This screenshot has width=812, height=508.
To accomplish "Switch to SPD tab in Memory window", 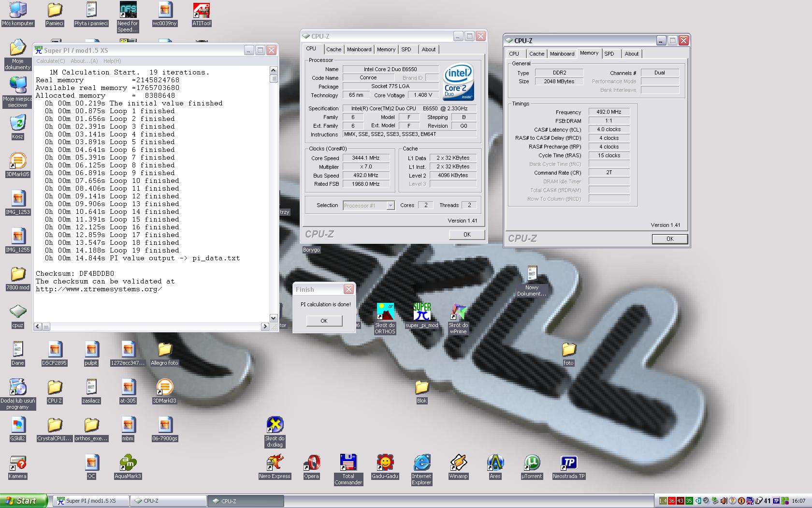I will coord(609,54).
